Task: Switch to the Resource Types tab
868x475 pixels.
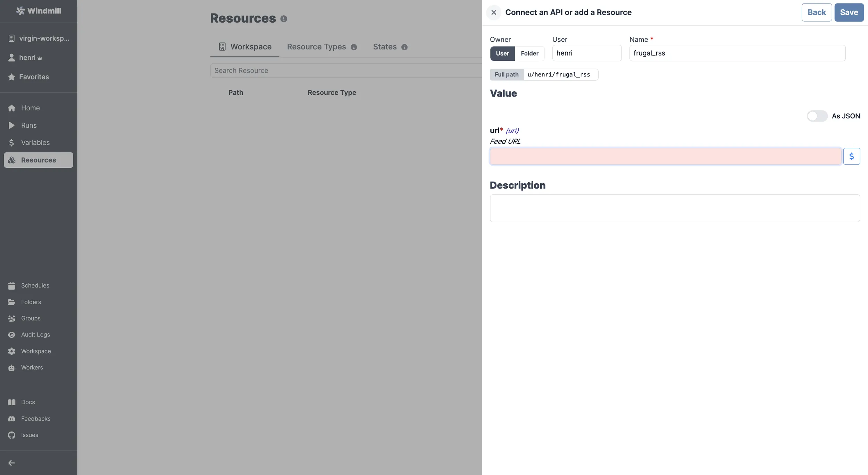Action: 316,47
